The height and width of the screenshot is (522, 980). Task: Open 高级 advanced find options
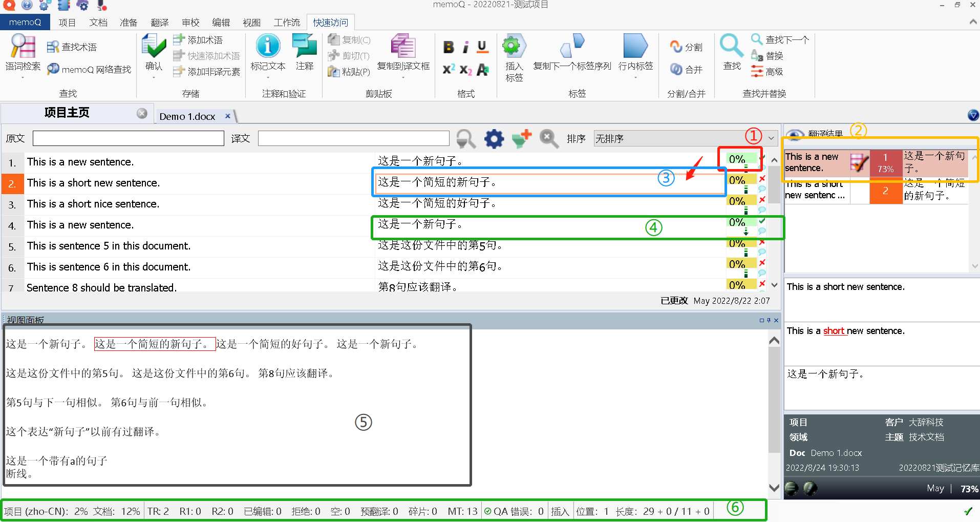pos(767,72)
